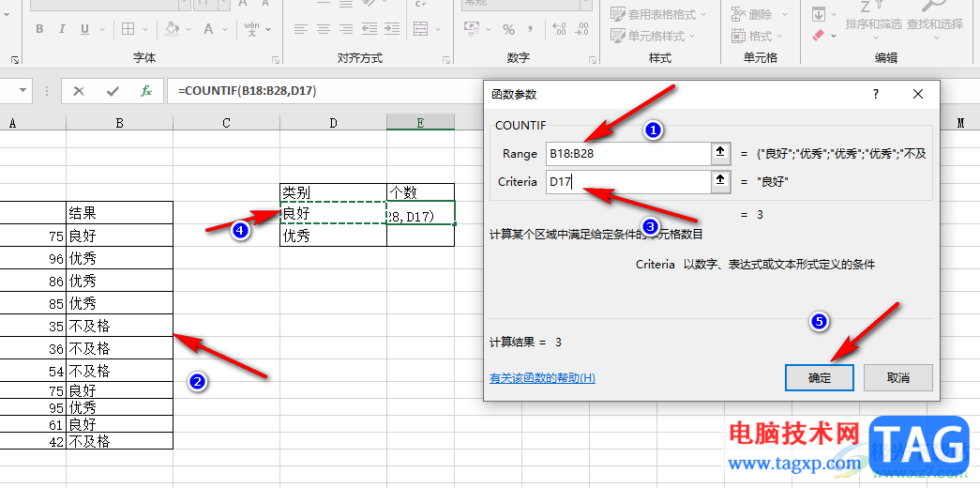Click the Range input field
Screen dimensions: 980x488
coord(628,153)
